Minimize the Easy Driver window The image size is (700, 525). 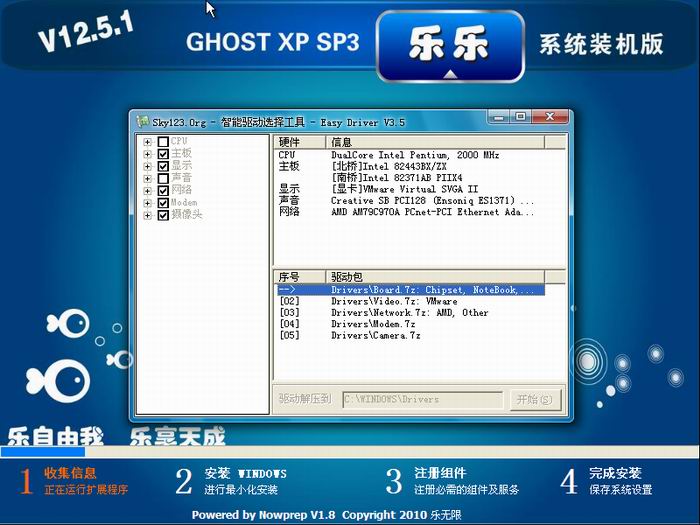click(499, 117)
